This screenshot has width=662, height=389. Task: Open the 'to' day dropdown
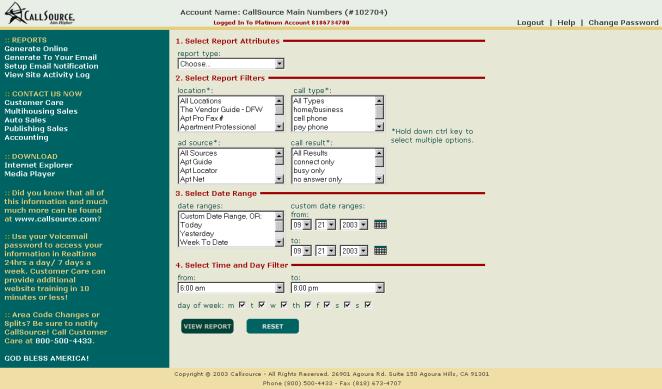[x=326, y=251]
